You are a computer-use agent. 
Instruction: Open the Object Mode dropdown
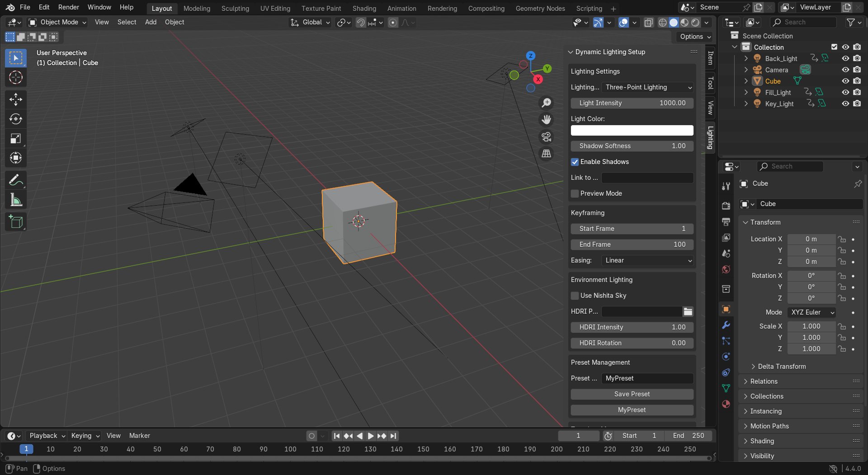point(57,22)
